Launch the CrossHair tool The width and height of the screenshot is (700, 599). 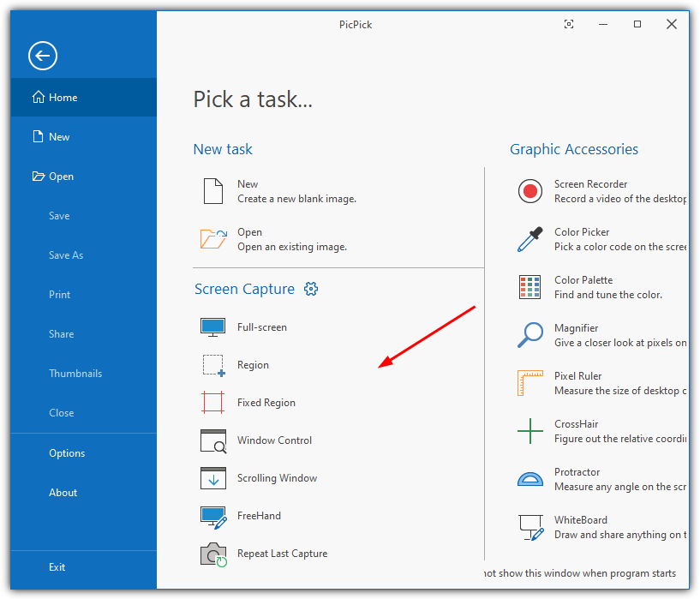tap(601, 431)
